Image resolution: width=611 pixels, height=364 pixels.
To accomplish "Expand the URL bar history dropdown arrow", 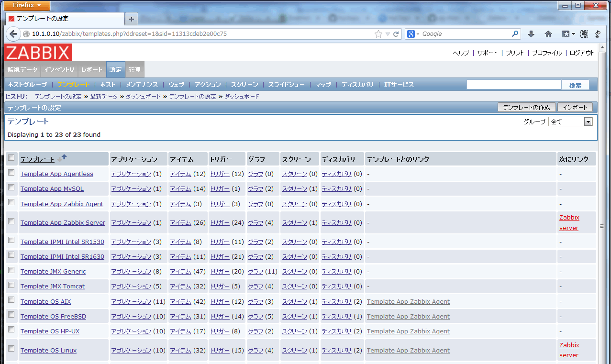I will tap(388, 34).
